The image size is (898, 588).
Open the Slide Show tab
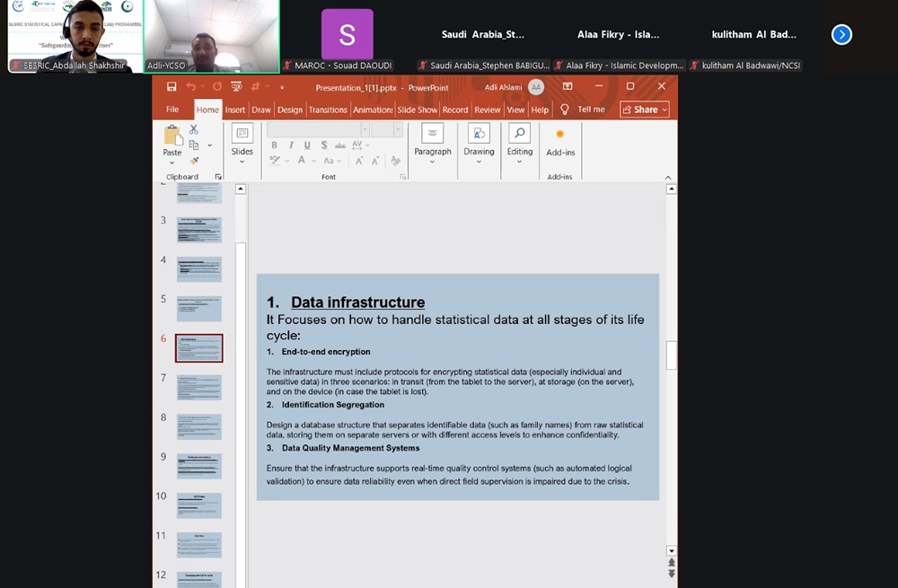point(417,110)
